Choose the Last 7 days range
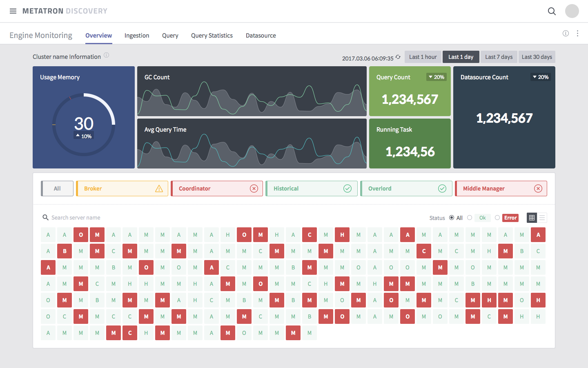Image resolution: width=588 pixels, height=368 pixels. [499, 57]
